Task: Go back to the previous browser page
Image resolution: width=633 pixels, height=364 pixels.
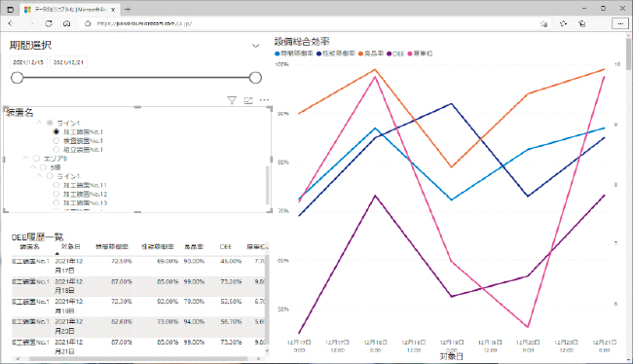Action: (11, 23)
